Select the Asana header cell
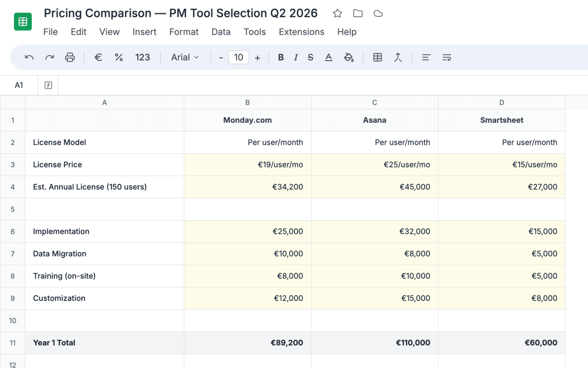 click(x=374, y=120)
